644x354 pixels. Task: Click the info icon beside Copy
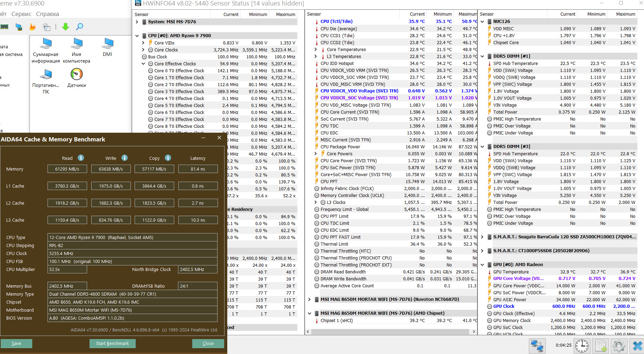(168, 158)
